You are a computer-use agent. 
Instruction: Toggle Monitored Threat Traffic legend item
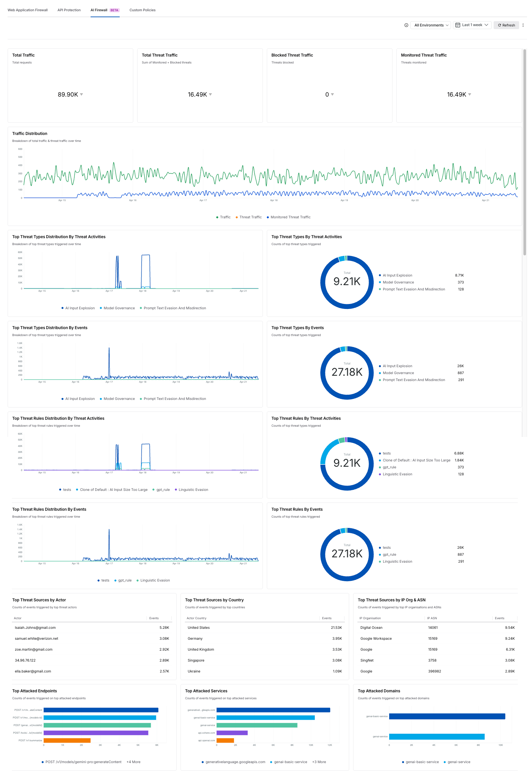[289, 217]
